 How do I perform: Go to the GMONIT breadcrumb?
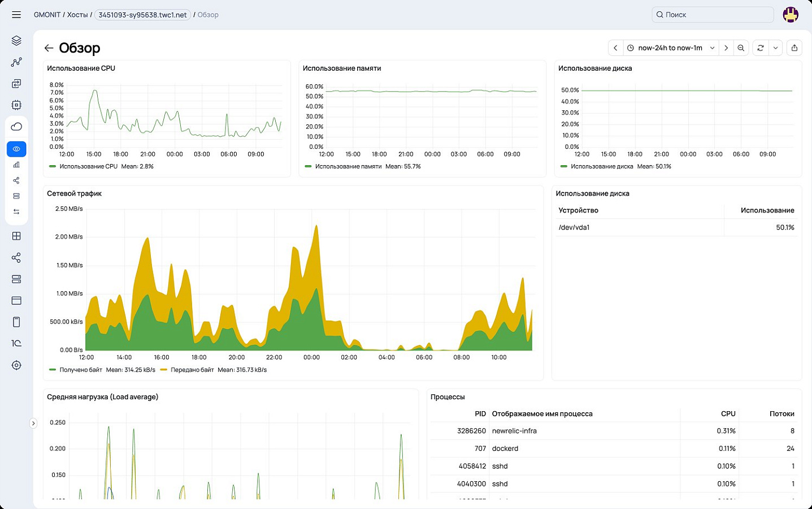coord(47,15)
